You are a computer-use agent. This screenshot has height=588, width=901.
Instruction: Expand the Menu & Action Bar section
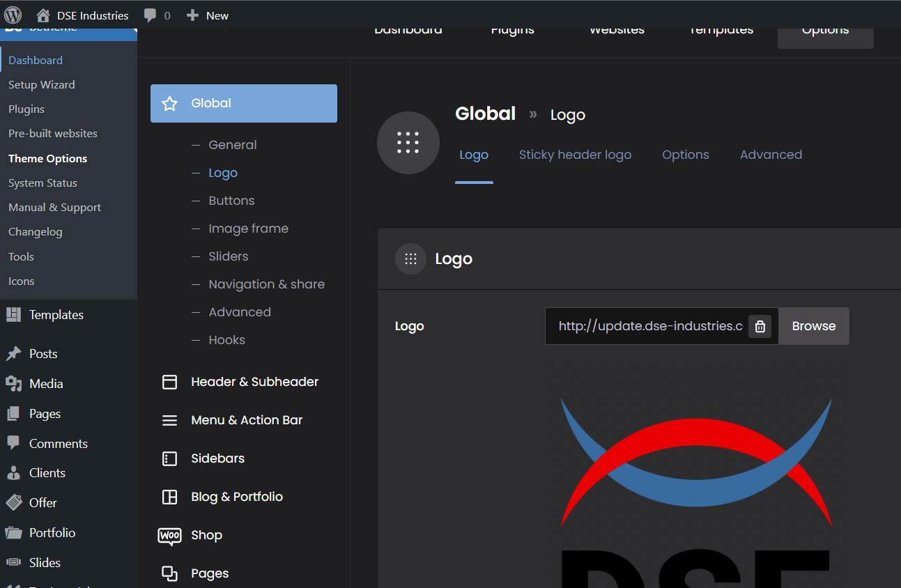pyautogui.click(x=244, y=420)
